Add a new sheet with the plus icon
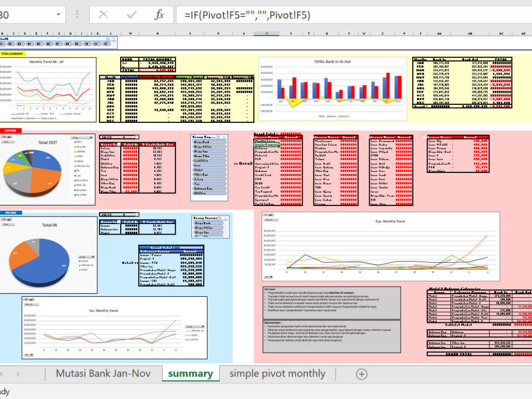 pyautogui.click(x=361, y=374)
